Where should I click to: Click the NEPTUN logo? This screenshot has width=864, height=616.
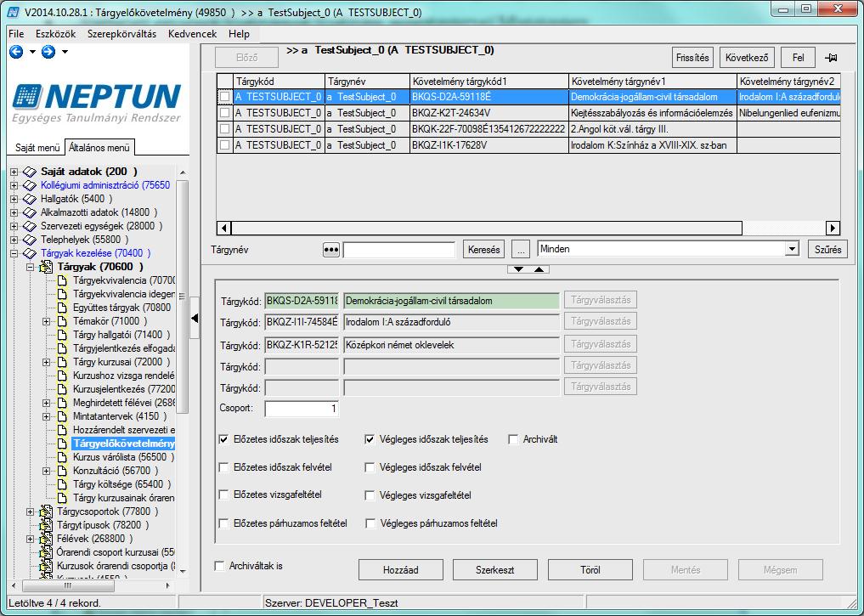97,103
